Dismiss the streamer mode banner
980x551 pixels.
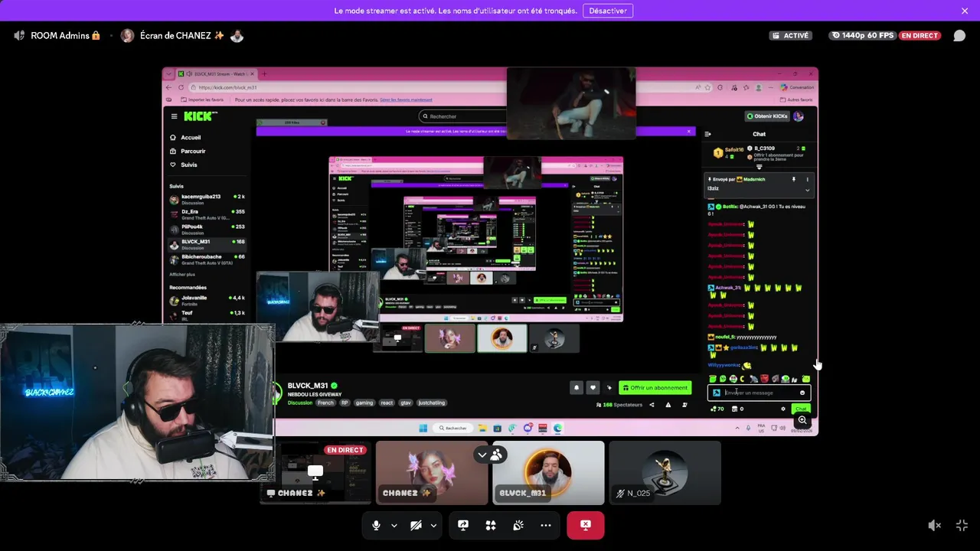pos(965,11)
